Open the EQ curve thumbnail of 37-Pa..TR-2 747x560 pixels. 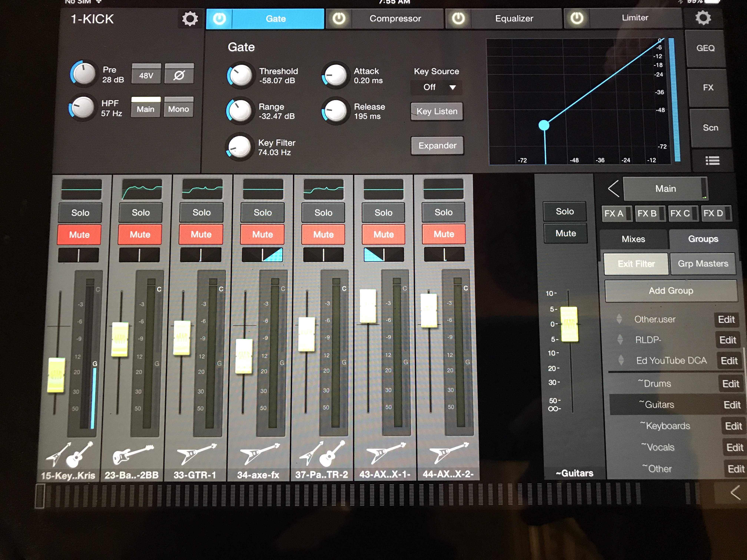pyautogui.click(x=323, y=189)
